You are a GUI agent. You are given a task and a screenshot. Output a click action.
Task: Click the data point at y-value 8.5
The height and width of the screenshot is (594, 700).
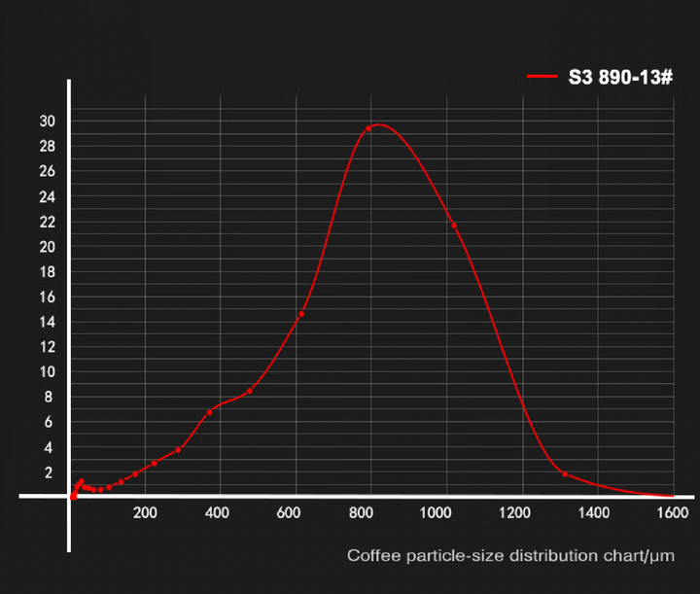tap(250, 391)
